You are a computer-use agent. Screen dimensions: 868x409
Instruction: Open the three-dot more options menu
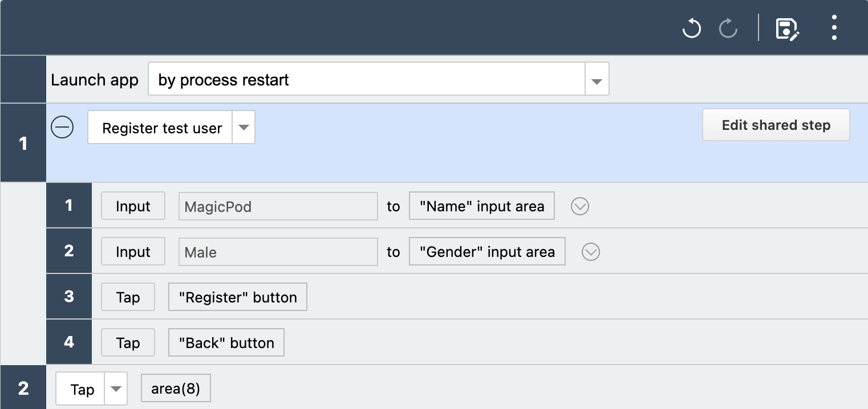pyautogui.click(x=834, y=27)
